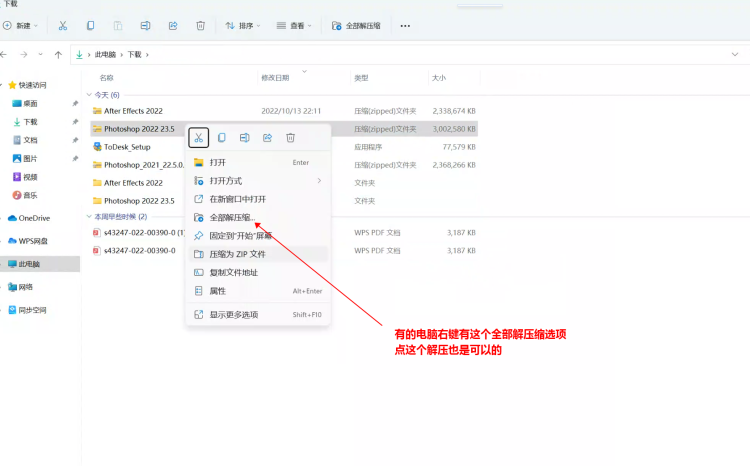Click the up-arrow parent folder button
The image size is (750, 466).
pyautogui.click(x=58, y=54)
